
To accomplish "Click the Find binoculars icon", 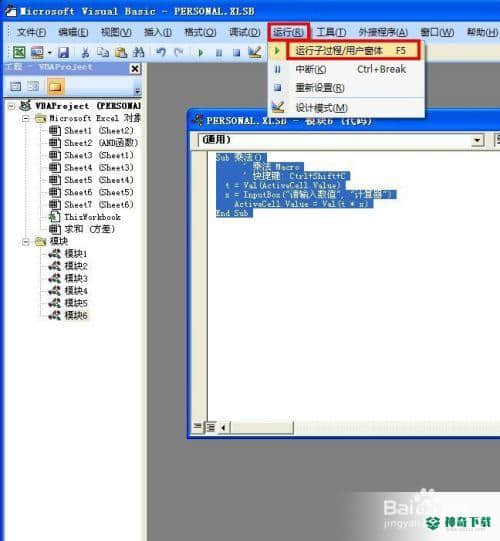I will pos(138,52).
